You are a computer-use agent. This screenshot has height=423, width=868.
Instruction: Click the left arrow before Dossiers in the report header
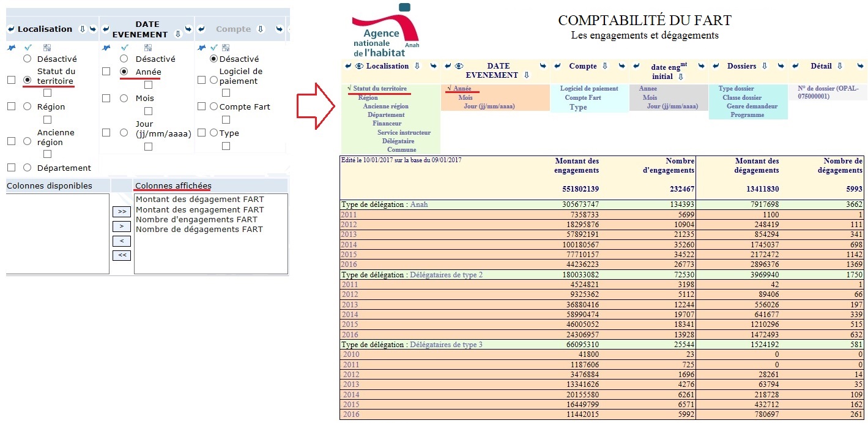[715, 66]
